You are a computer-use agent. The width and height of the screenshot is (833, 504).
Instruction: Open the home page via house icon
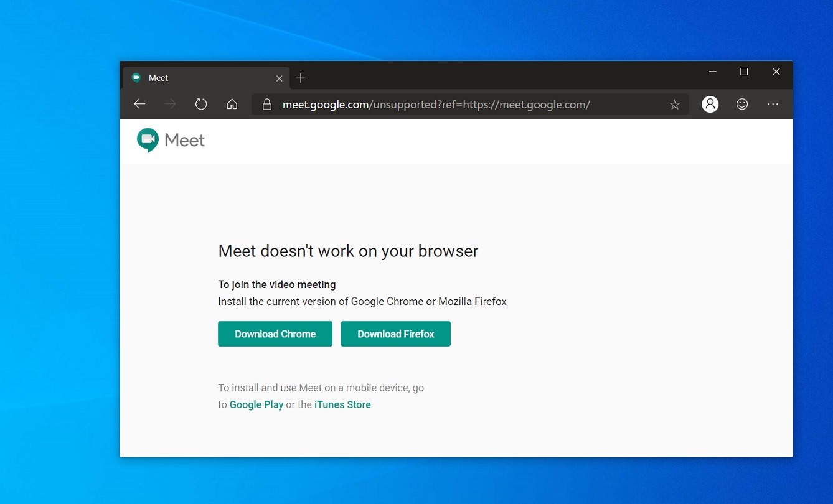coord(232,104)
